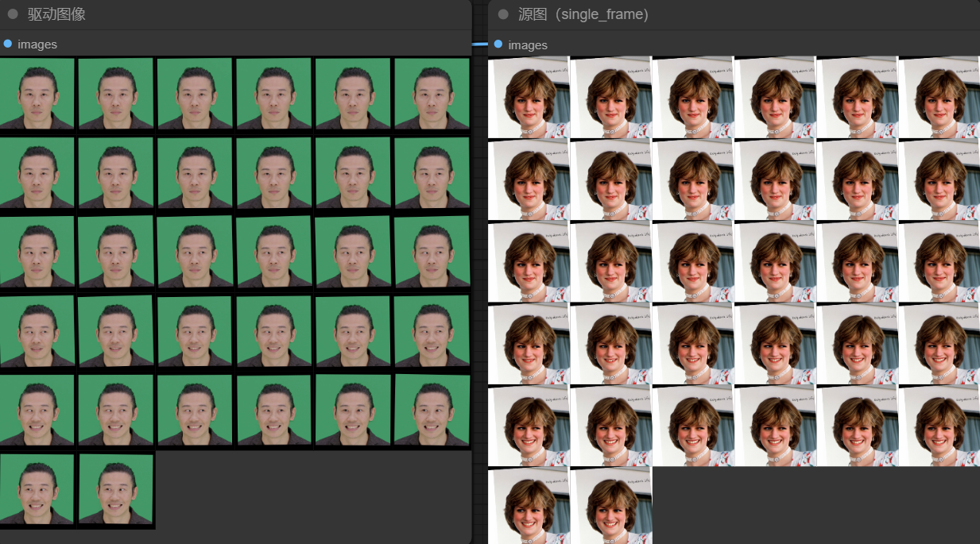
Task: Select top-row sixth thumbnail in 驱动图像 node
Action: tap(432, 94)
